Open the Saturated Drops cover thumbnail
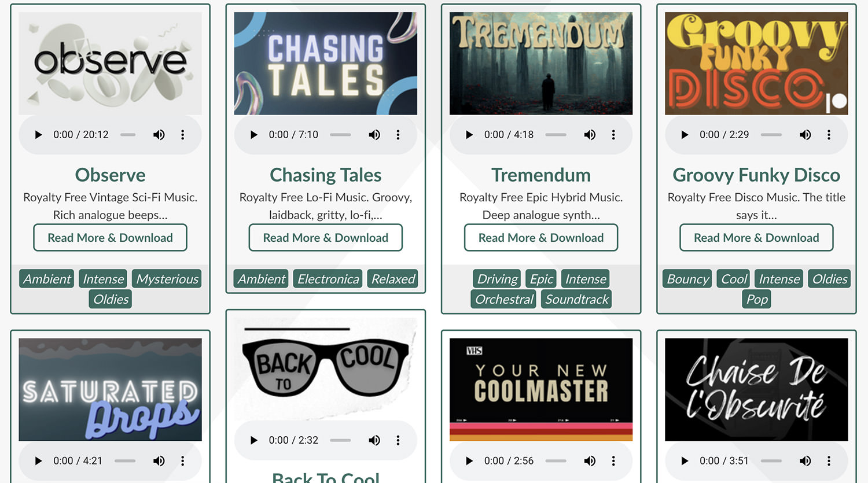The image size is (868, 483). [x=110, y=389]
